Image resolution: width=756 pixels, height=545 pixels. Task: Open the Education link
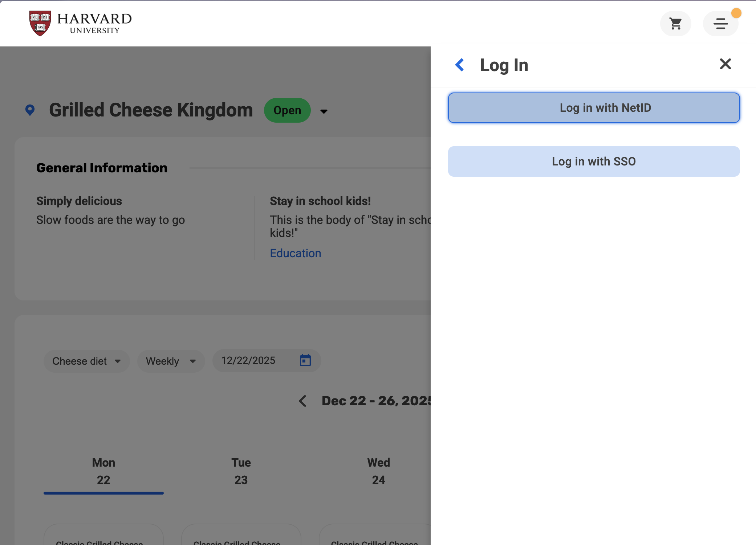click(295, 253)
